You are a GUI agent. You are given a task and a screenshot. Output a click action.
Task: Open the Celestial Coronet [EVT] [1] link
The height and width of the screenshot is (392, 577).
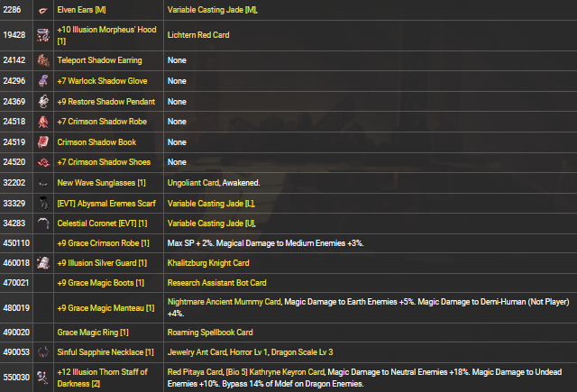[102, 223]
